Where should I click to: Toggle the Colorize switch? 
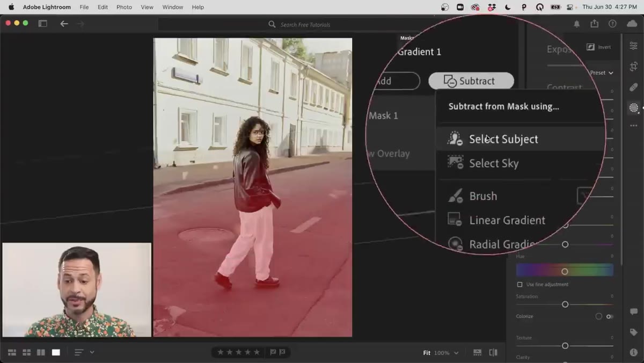[x=610, y=316]
